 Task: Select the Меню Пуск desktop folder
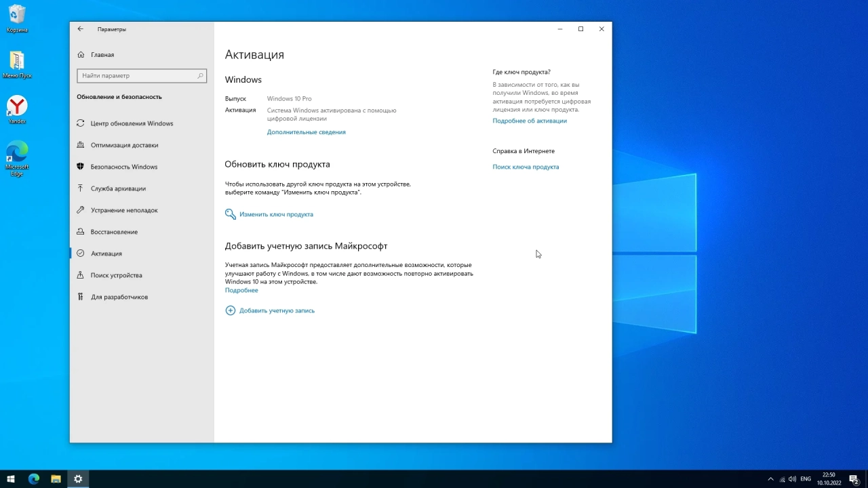point(17,65)
